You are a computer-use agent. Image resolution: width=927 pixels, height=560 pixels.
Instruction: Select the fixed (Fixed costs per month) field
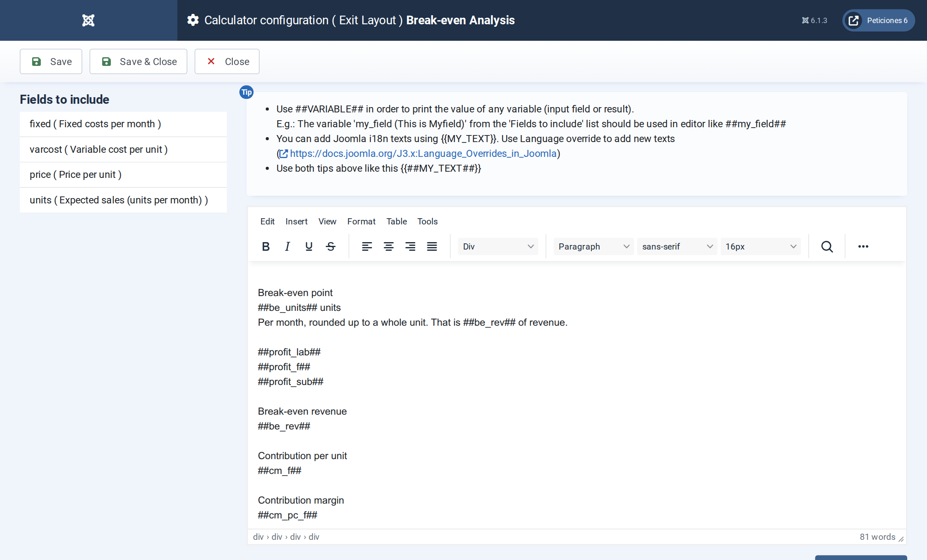[123, 124]
